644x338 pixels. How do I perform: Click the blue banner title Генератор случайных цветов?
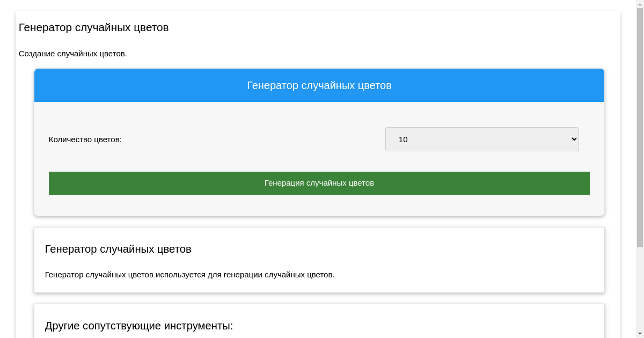click(319, 85)
